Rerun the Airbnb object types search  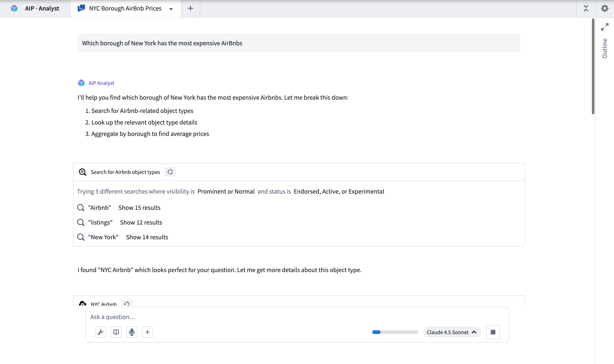[x=170, y=172]
